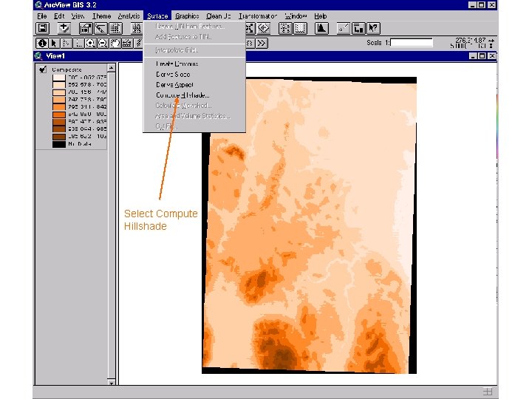The image size is (532, 399).
Task: Click the toolbar icon left of the legend layout icon
Action: coord(343,28)
